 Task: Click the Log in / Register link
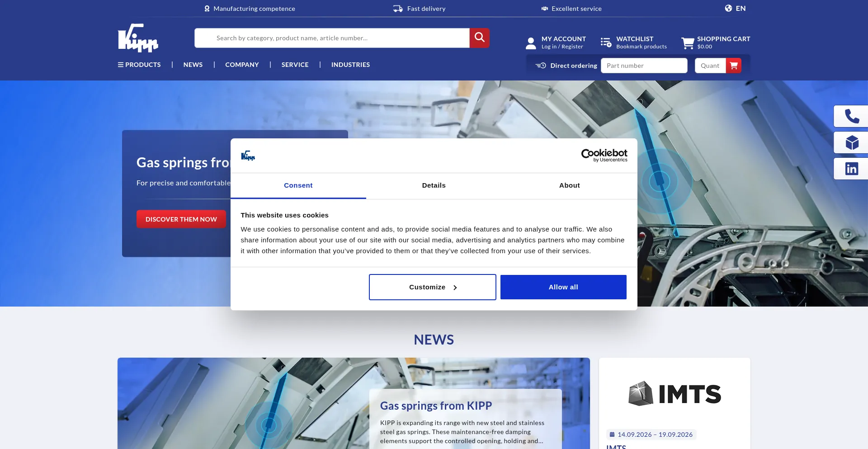[x=562, y=47]
